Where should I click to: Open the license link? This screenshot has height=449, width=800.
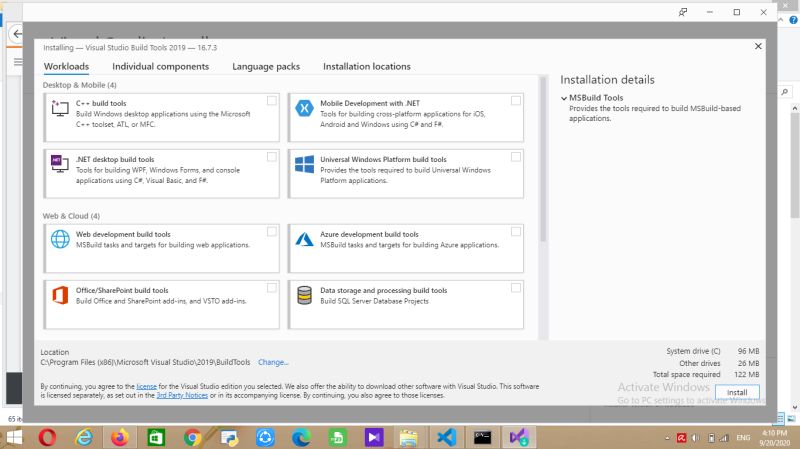tap(146, 386)
